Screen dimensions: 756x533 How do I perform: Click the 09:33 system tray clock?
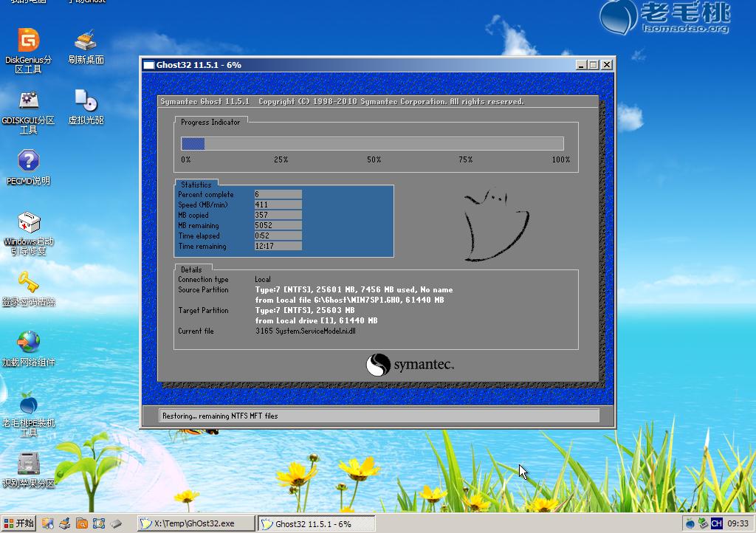click(738, 523)
